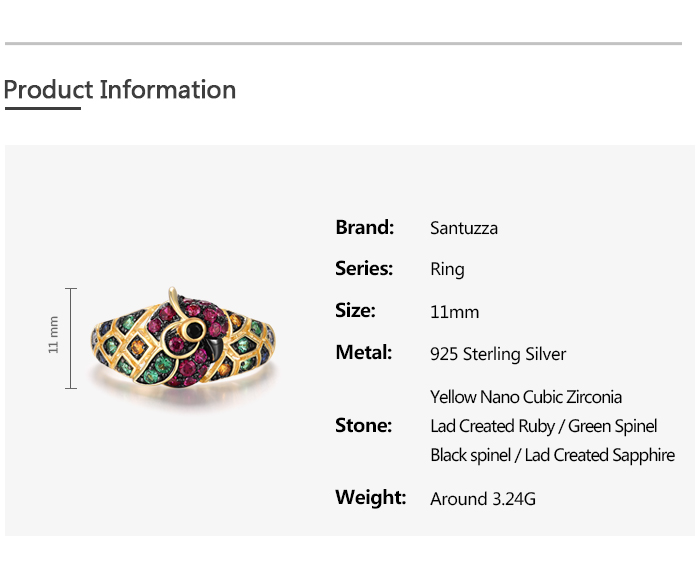
Task: Click the Weight: label
Action: point(370,497)
